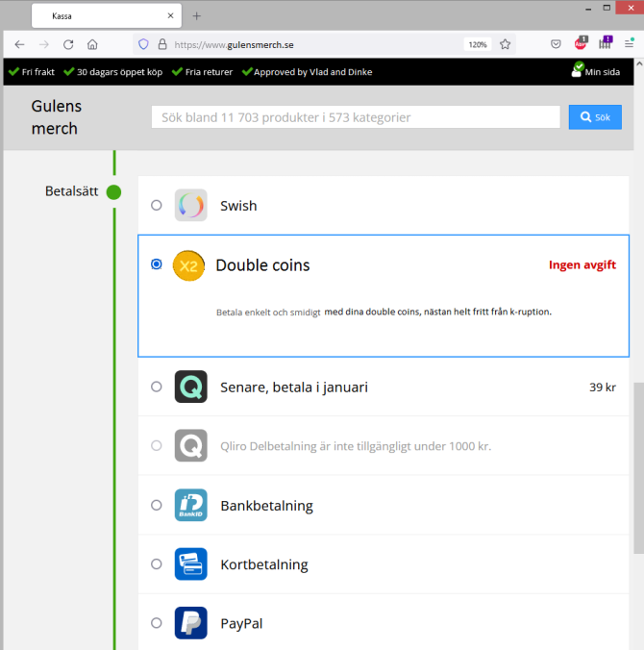Open the Firefox hamburger menu
This screenshot has height=650, width=644.
tap(629, 44)
